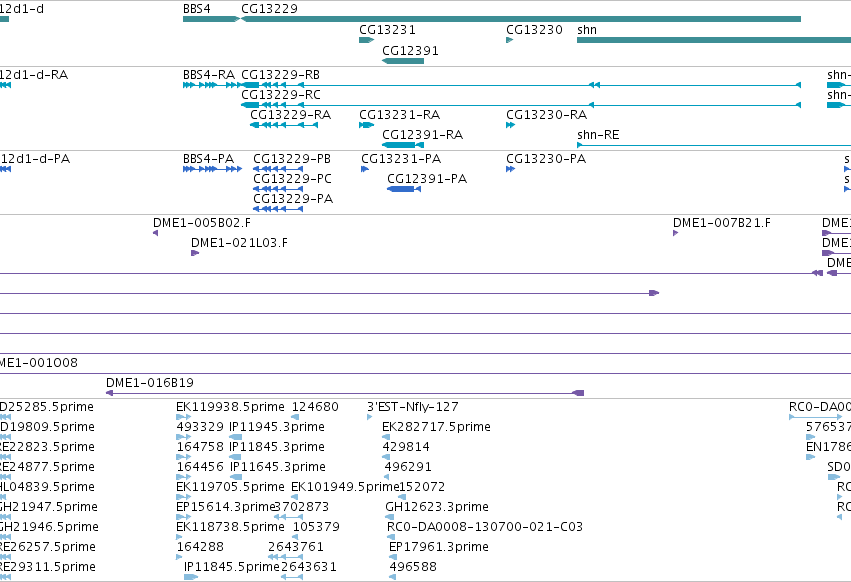This screenshot has height=582, width=851.
Task: Click the 105379 EST label
Action: point(316,527)
